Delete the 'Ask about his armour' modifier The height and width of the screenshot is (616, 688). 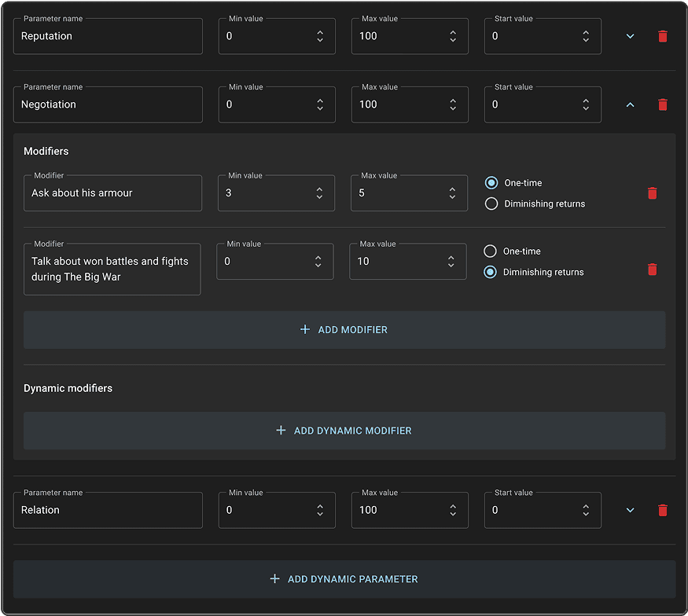pos(652,193)
